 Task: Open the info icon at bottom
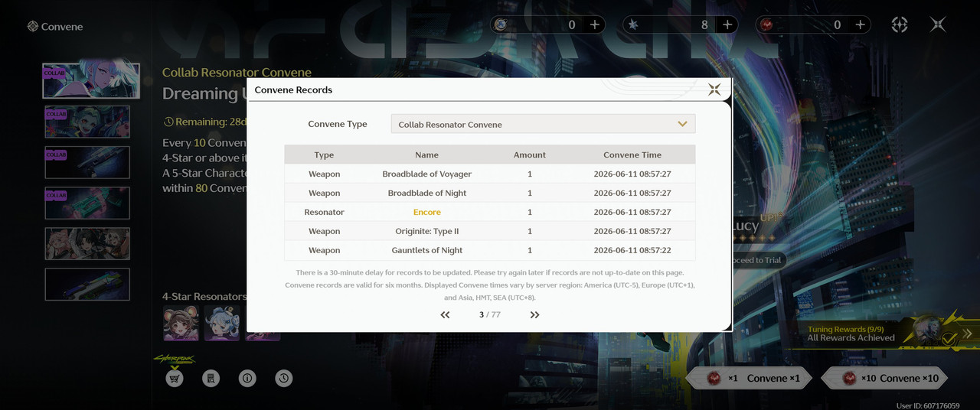tap(247, 377)
